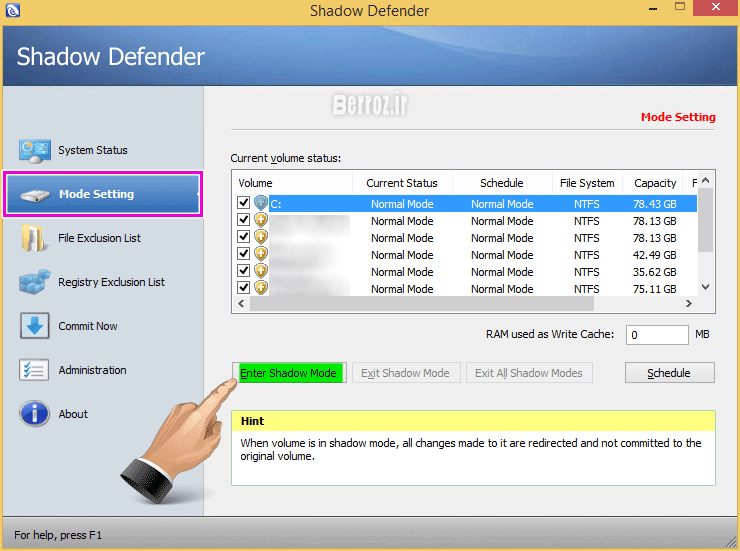Screen dimensions: 740x551
Task: Toggle checkbox of the 35.62 GB volume
Action: click(244, 271)
